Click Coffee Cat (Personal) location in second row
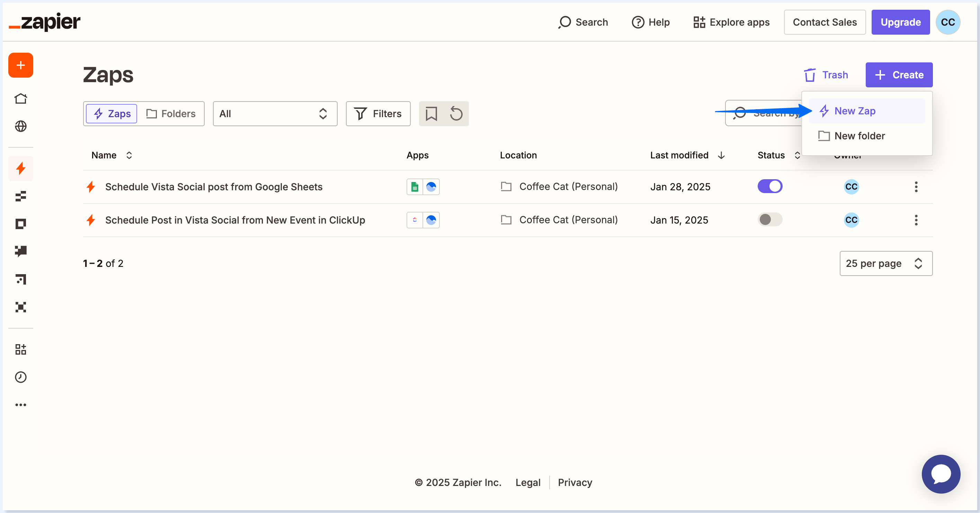This screenshot has width=980, height=513. click(559, 219)
